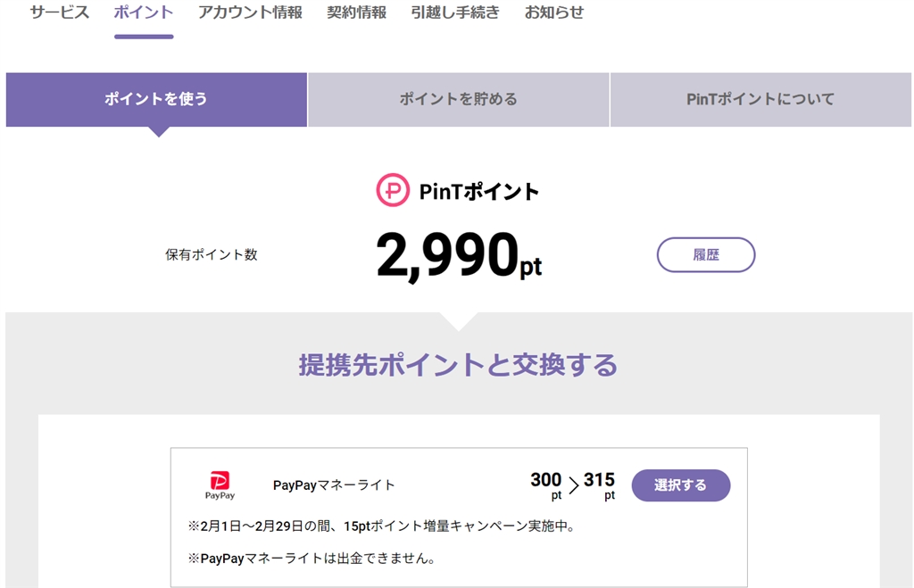Open the サービス menu item

point(60,12)
